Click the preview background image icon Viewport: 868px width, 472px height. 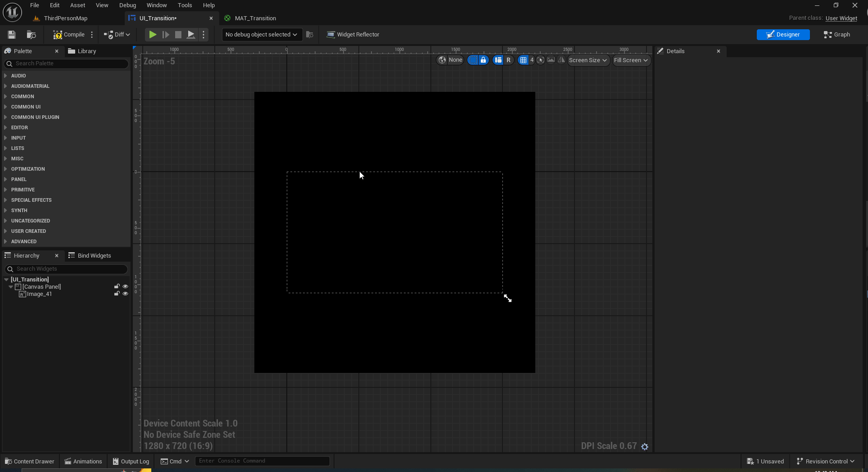tap(551, 60)
